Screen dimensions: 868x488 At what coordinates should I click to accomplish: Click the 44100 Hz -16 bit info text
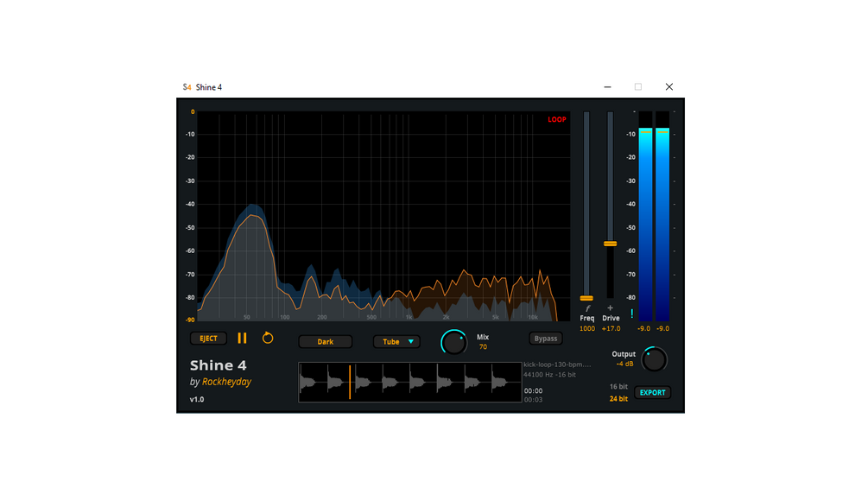click(x=549, y=375)
